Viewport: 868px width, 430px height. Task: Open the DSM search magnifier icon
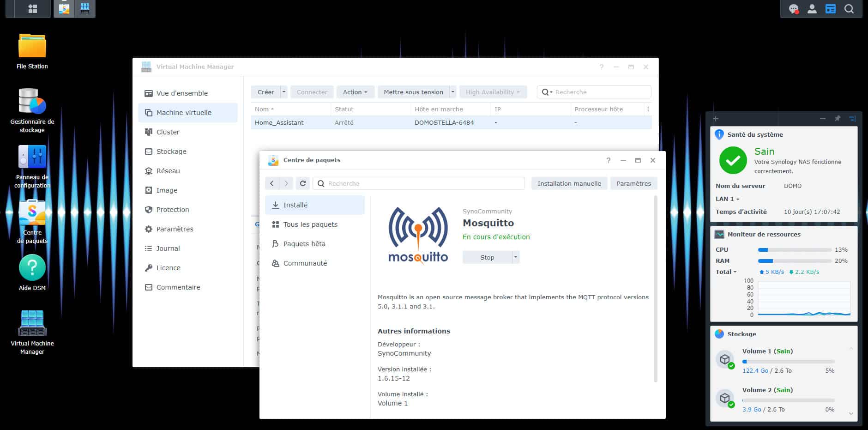pos(849,9)
